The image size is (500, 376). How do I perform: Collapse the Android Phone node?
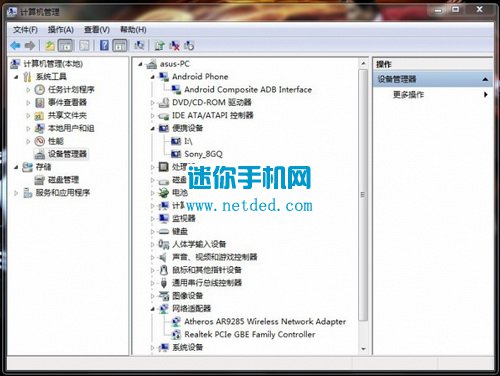153,77
